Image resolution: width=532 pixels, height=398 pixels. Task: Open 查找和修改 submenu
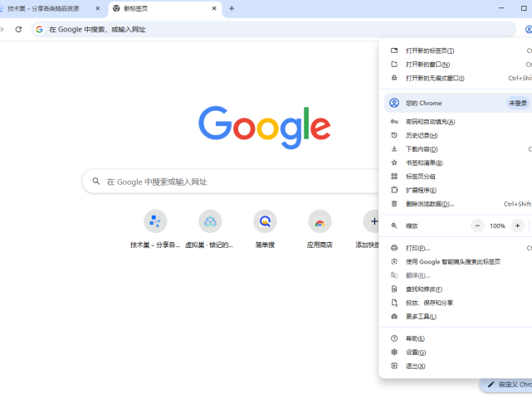(456, 289)
